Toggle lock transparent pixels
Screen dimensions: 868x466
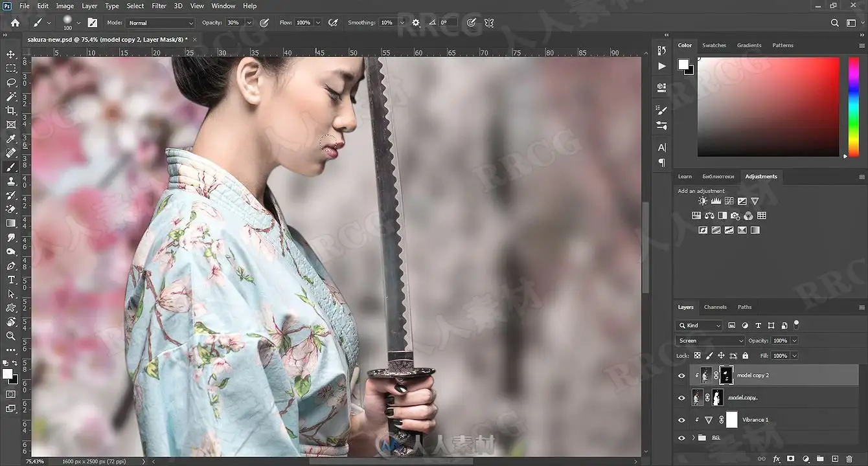pos(697,355)
